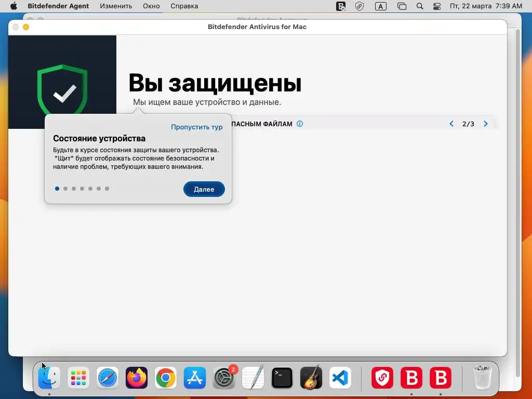This screenshot has height=399, width=532.
Task: Open the Bitdefender Agent menu
Action: 58,6
